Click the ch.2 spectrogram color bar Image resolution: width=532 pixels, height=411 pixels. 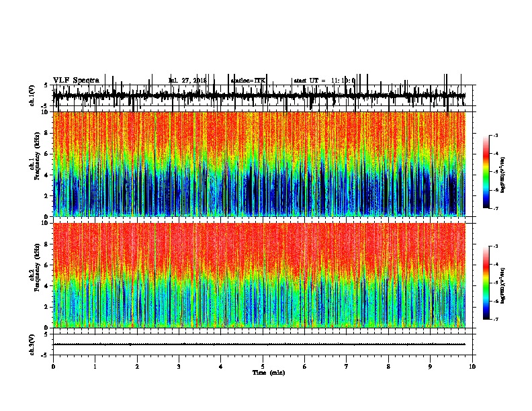pos(486,283)
